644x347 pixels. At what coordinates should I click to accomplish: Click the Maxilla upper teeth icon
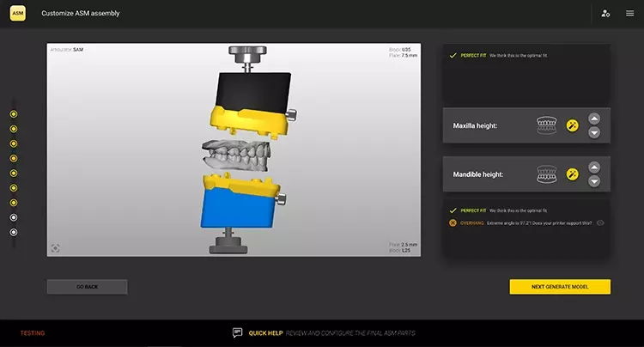(547, 125)
